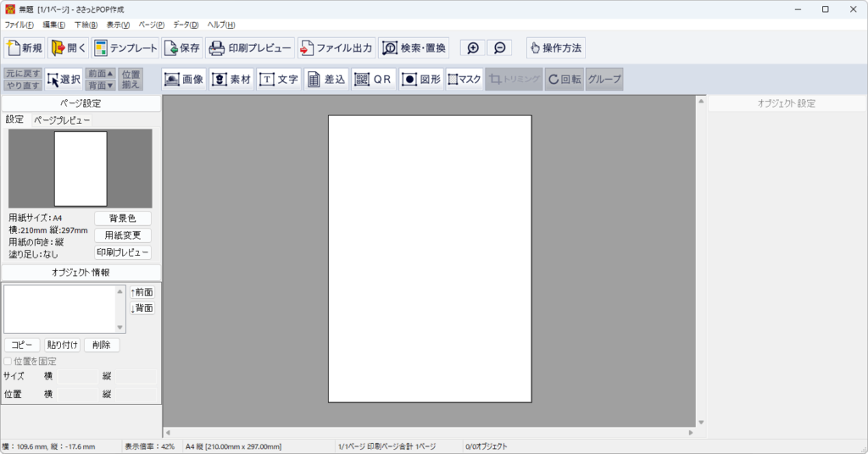Click the 新規 (New) toolbar icon
This screenshot has width=868, height=454.
pyautogui.click(x=24, y=47)
